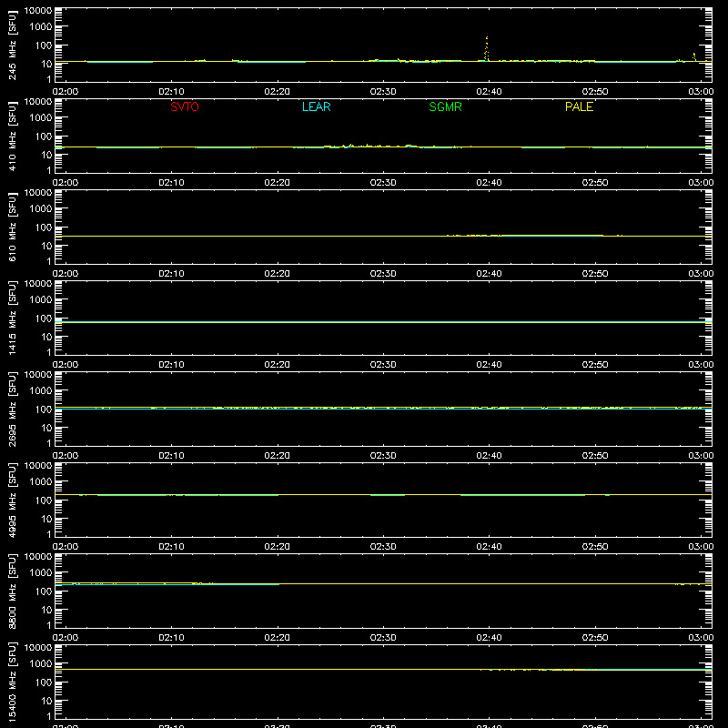Click 02:20 tick label below 4995 MHz plot
Image resolution: width=728 pixels, height=728 pixels.
278,547
